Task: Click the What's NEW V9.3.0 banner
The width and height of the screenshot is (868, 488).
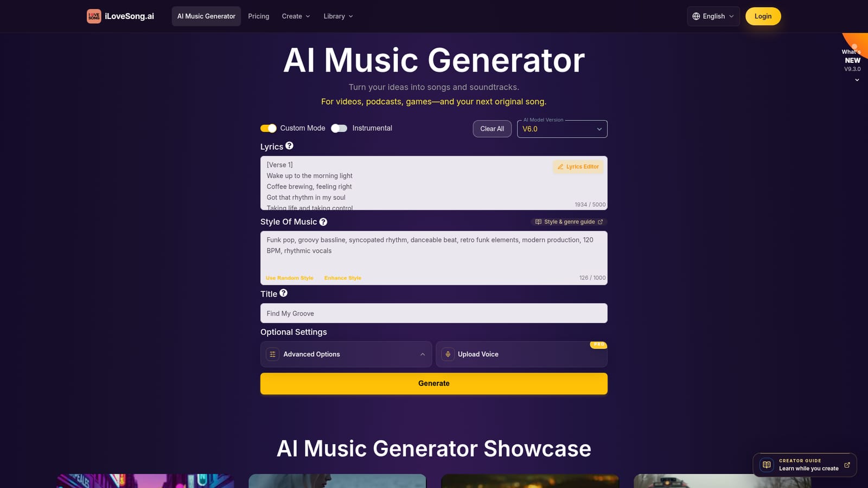Action: tap(852, 60)
